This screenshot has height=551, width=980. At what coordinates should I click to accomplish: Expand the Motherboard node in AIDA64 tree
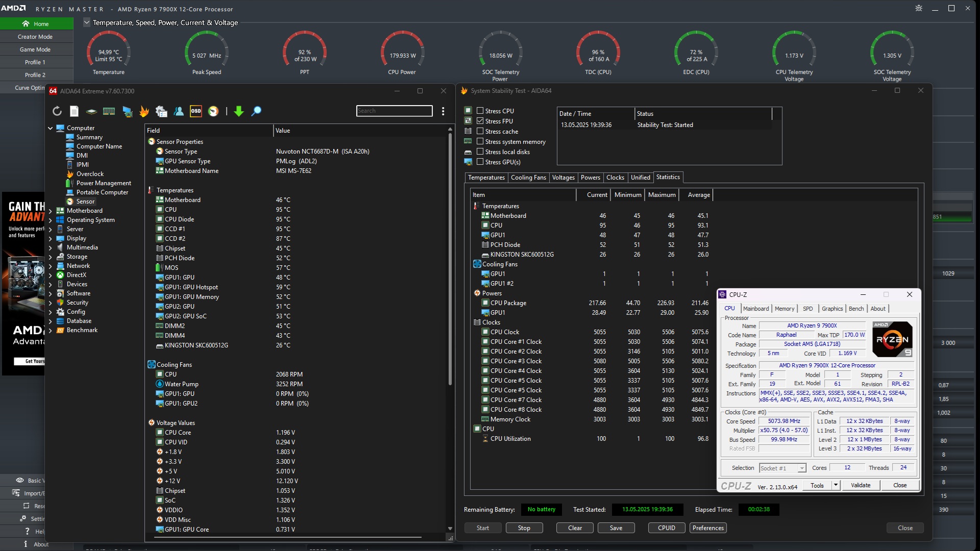(x=50, y=211)
